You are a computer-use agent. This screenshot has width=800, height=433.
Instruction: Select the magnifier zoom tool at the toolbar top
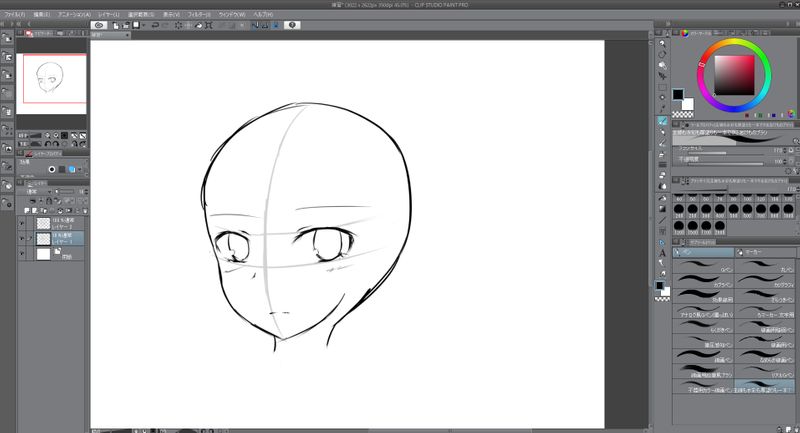662,44
